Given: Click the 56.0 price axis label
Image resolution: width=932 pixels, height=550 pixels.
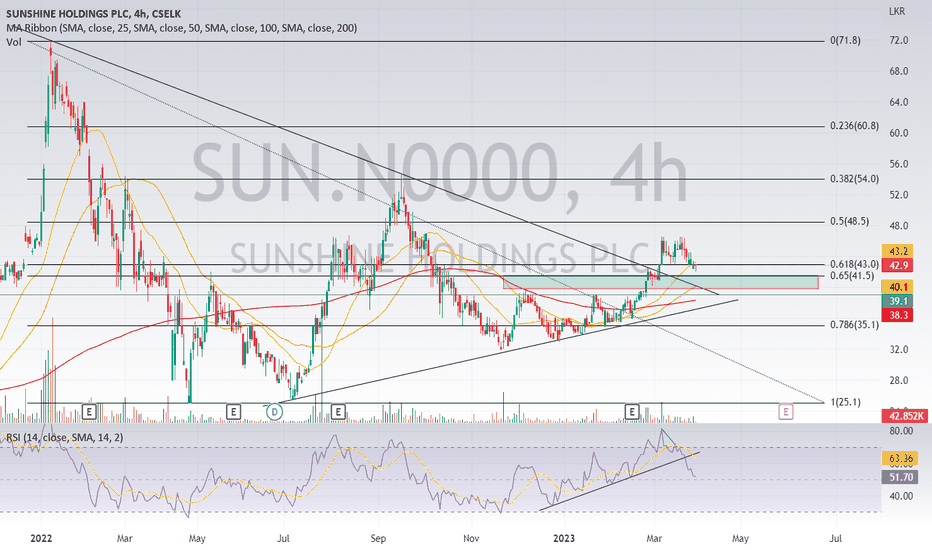Looking at the screenshot, I should pos(899,164).
